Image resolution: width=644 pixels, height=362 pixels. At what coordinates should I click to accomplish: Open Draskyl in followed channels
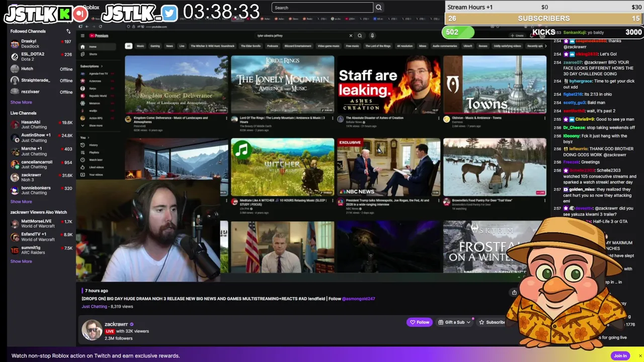[x=41, y=44]
